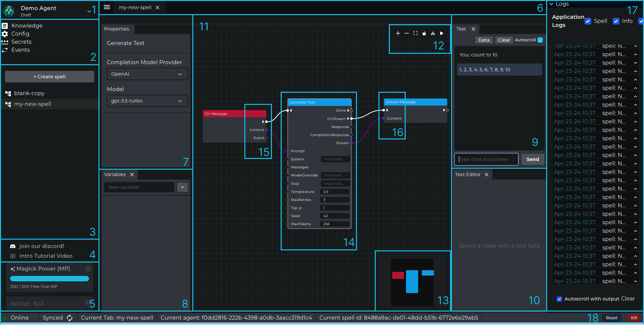Click the Demo Agent avatar icon
The width and height of the screenshot is (644, 325).
click(9, 11)
